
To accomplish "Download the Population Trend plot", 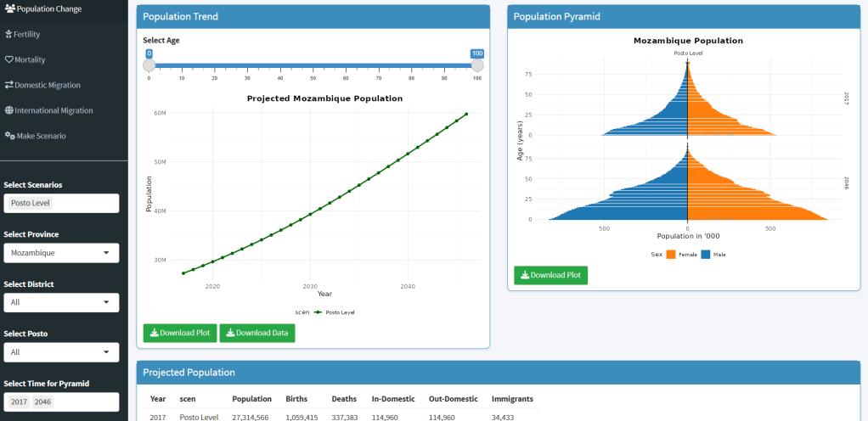I will click(x=179, y=333).
